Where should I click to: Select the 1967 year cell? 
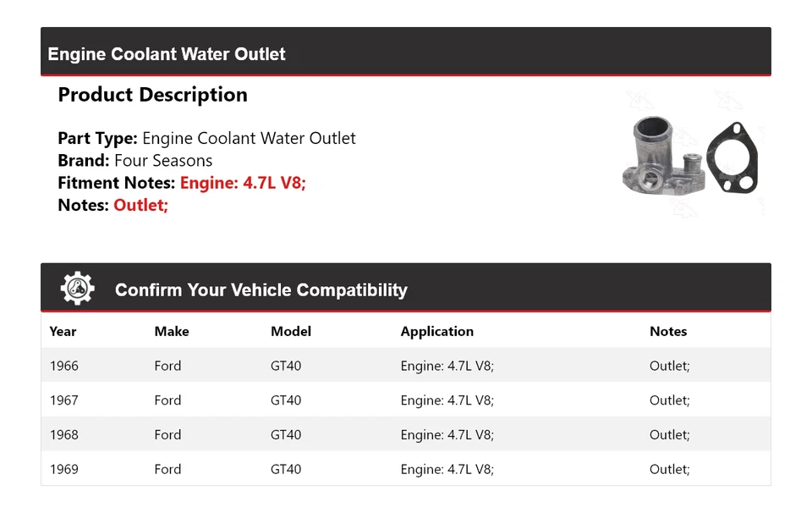(64, 400)
